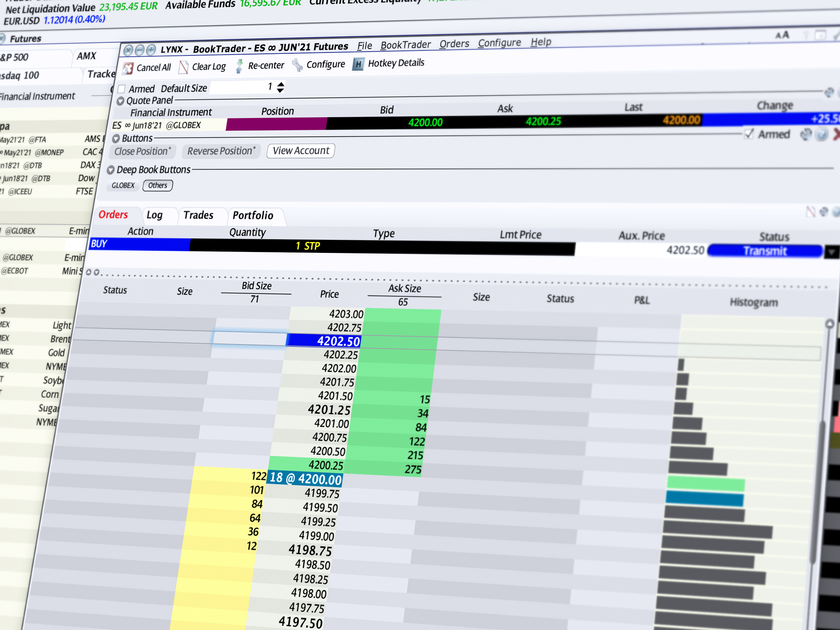Image resolution: width=840 pixels, height=630 pixels.
Task: Click Quote Panel configure wrench icon
Action: (829, 92)
